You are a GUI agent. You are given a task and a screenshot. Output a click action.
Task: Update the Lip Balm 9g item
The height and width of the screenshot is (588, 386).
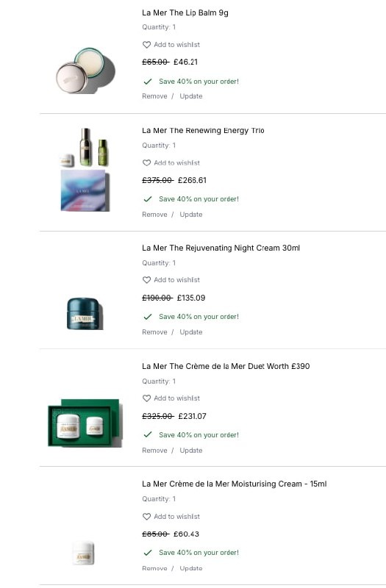coord(191,96)
